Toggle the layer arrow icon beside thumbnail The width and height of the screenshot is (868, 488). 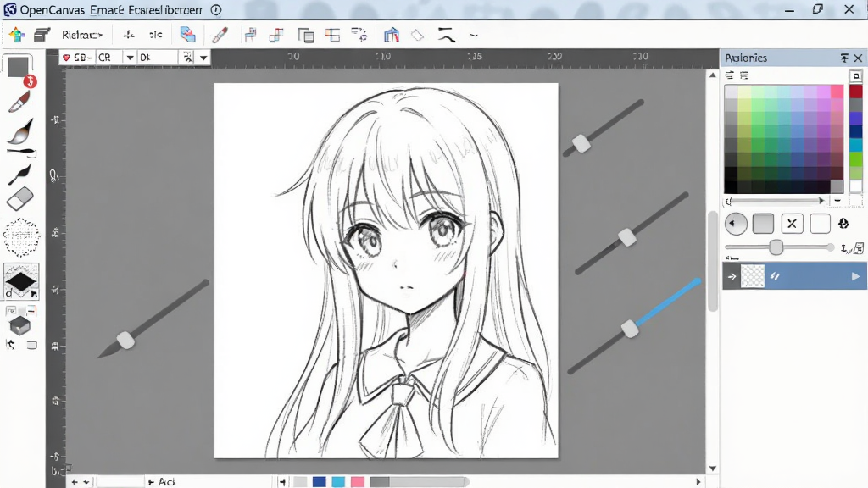click(732, 276)
